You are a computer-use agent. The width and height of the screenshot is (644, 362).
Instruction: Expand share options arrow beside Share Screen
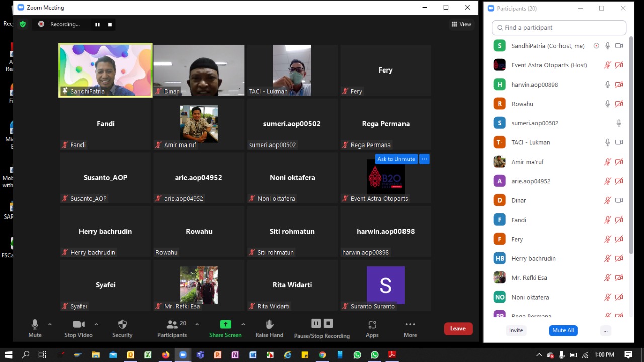point(243,324)
